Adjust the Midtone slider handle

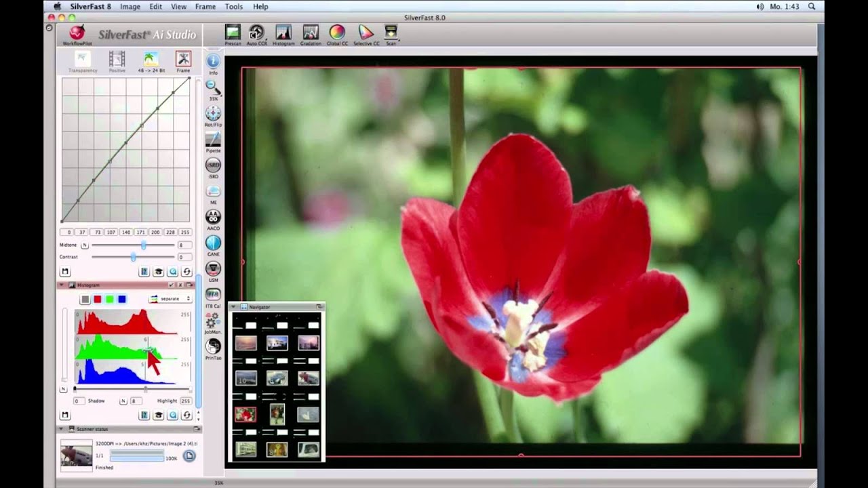(143, 245)
